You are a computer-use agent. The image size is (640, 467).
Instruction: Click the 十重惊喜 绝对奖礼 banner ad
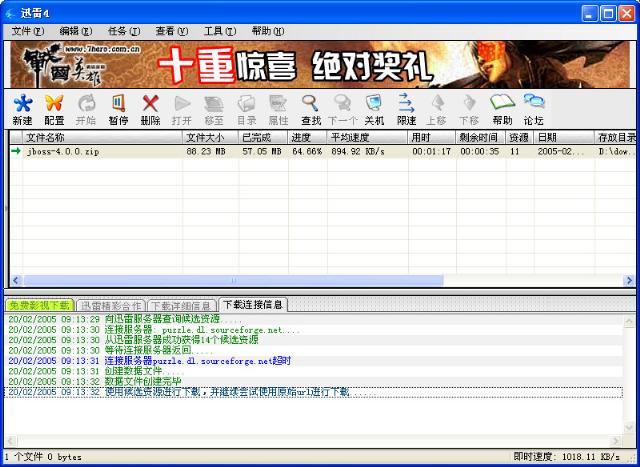tap(320, 64)
